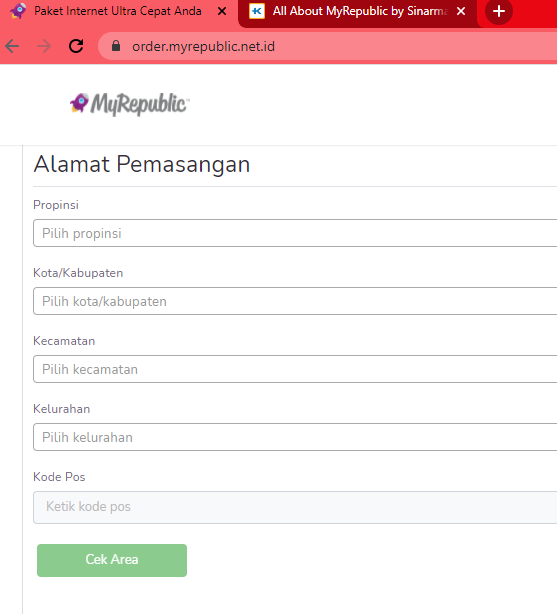This screenshot has height=614, width=557.
Task: Click the Kecamatan label
Action: (64, 341)
